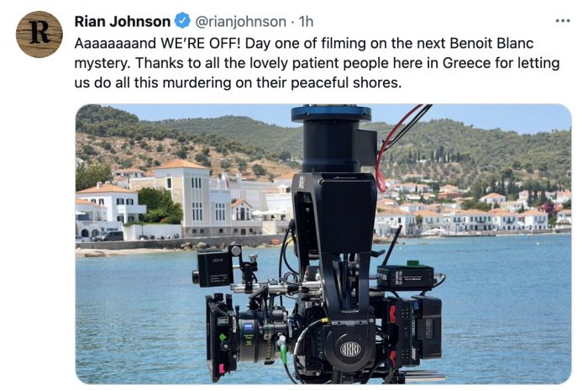Click the hillside village houses on the right
588x391 pixels.
click(476, 210)
